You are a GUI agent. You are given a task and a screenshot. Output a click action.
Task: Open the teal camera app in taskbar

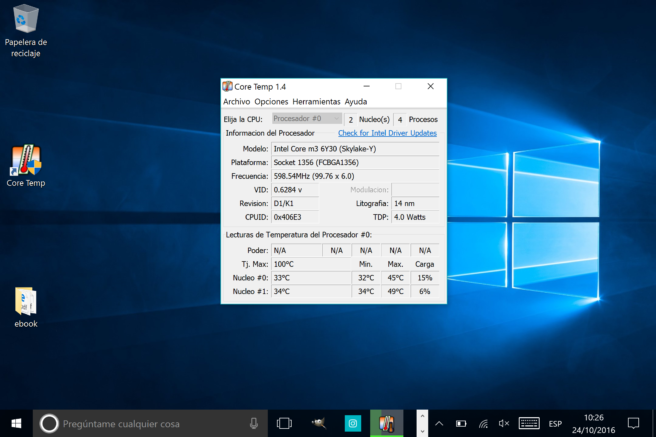tap(353, 424)
